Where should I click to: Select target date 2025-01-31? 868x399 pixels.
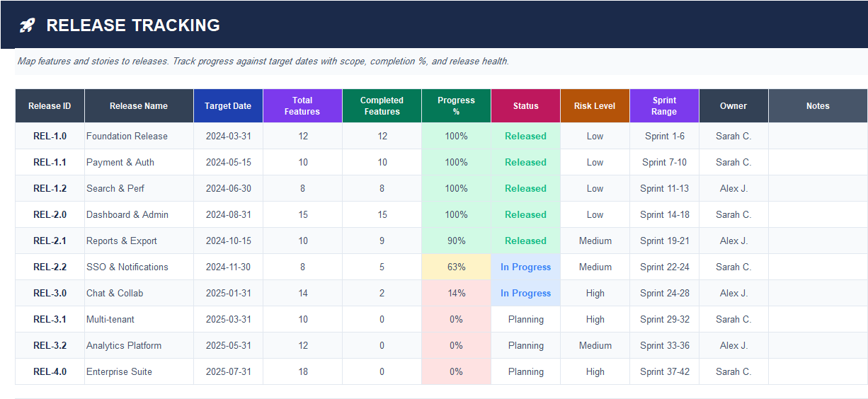click(x=228, y=293)
